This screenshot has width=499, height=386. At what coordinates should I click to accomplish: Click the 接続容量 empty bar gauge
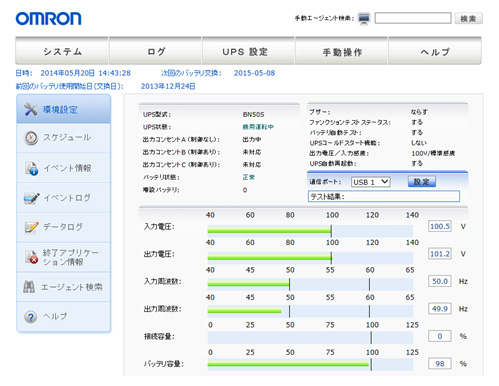click(x=310, y=337)
